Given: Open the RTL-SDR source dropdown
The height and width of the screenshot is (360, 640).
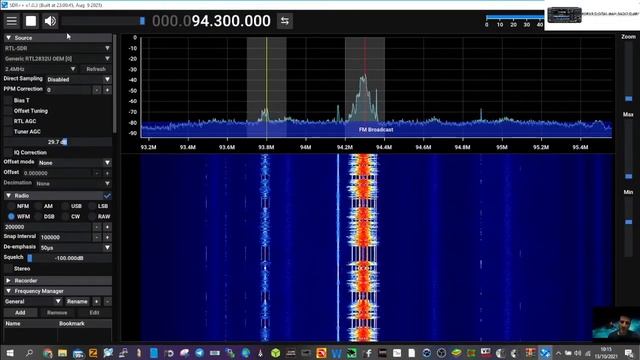Looking at the screenshot, I should tap(57, 48).
